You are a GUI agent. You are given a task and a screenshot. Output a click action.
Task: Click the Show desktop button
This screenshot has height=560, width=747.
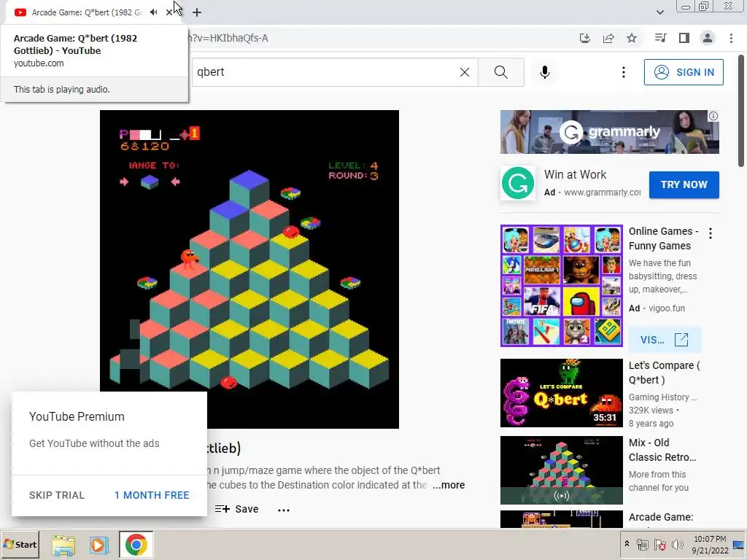(x=740, y=545)
